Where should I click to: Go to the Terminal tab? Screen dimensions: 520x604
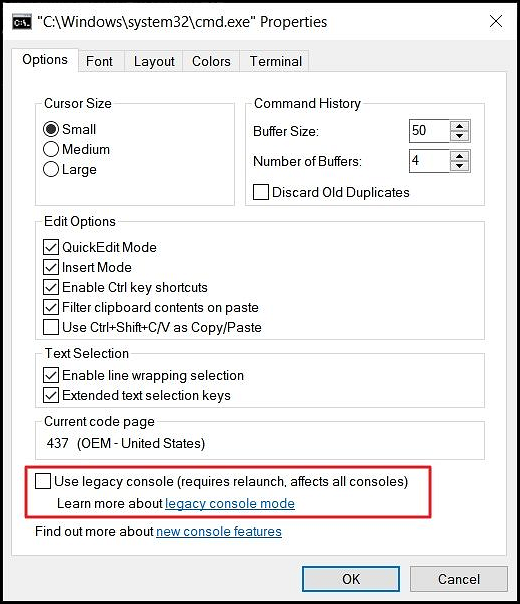click(x=275, y=61)
